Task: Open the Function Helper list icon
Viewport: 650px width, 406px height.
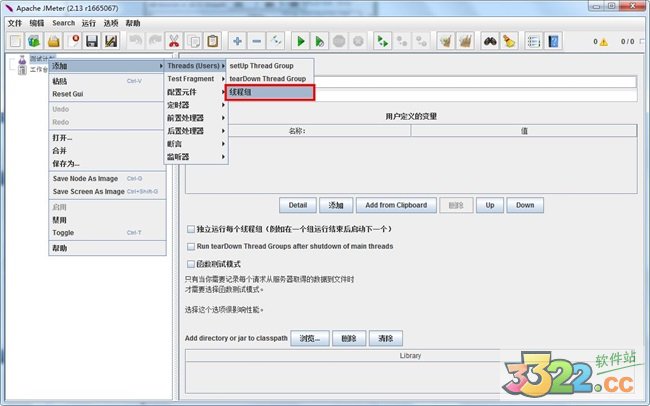Action: (534, 41)
